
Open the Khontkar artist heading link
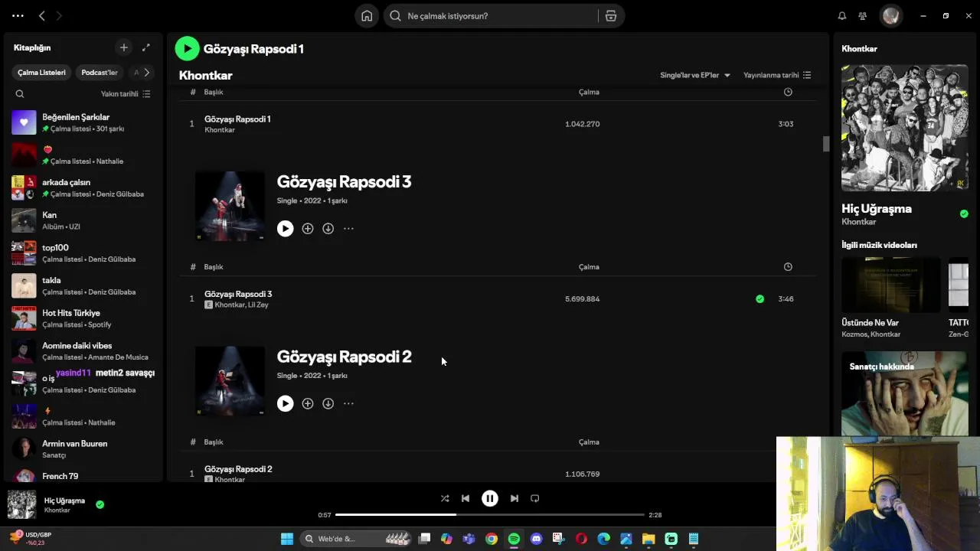coord(206,75)
